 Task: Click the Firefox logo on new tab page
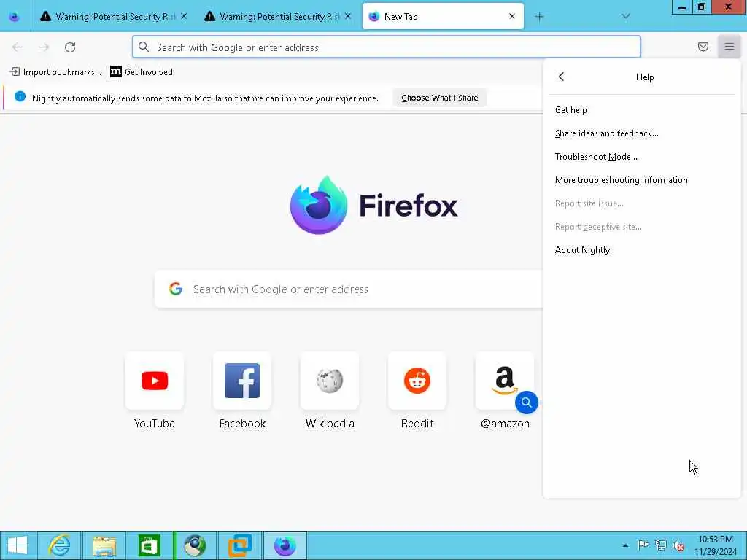pos(320,205)
